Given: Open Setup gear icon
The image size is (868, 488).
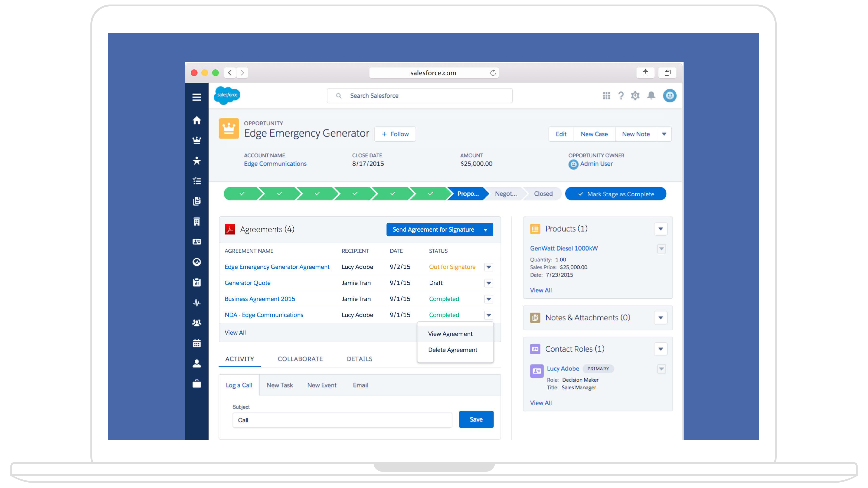Looking at the screenshot, I should point(635,96).
